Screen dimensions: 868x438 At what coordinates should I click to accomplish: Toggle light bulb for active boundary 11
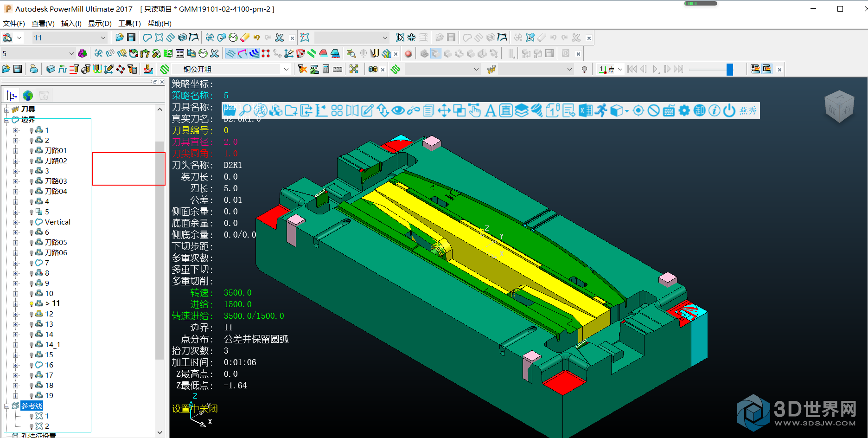32,304
